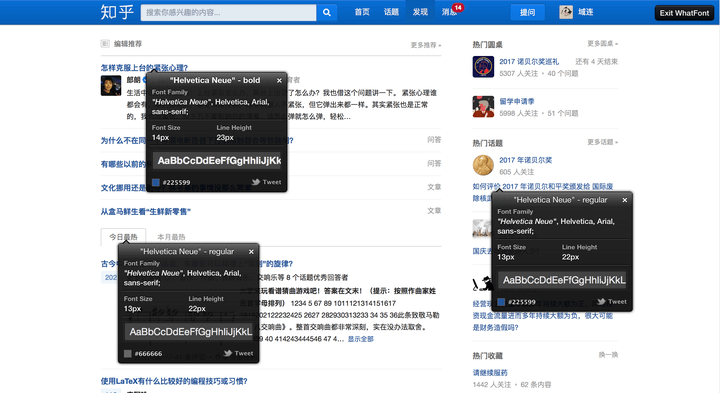Click the 留学申请季 roundtable thumbnail

[x=483, y=107]
